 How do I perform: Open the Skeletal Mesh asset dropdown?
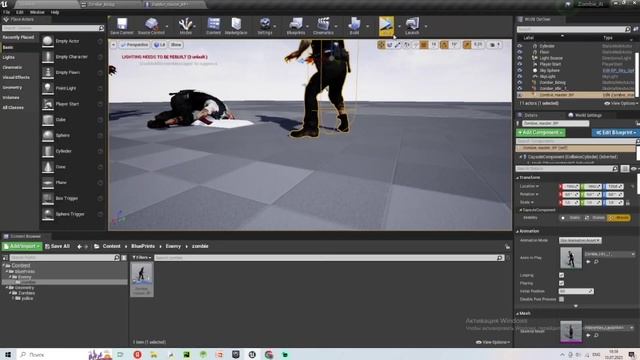pyautogui.click(x=609, y=328)
